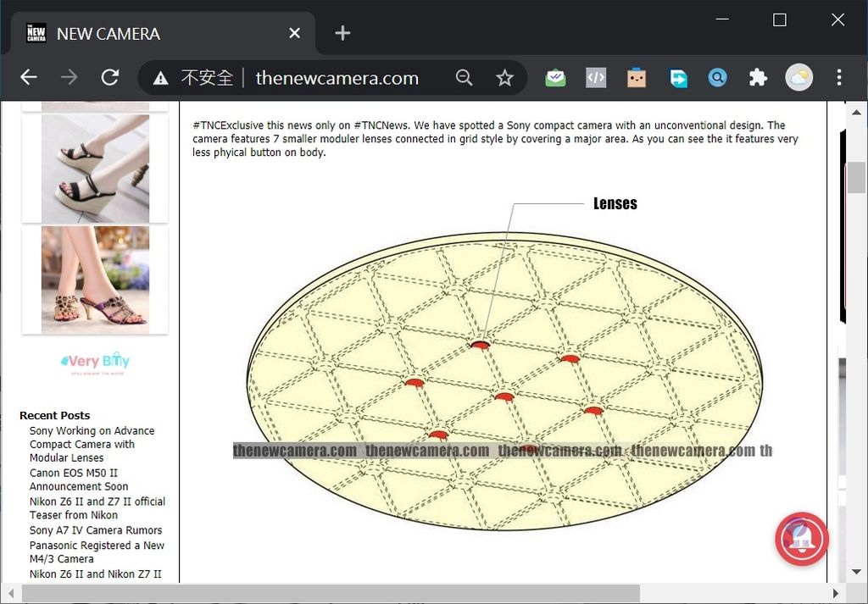Click the vertical scrollbar up arrow
868x604 pixels.
click(856, 113)
